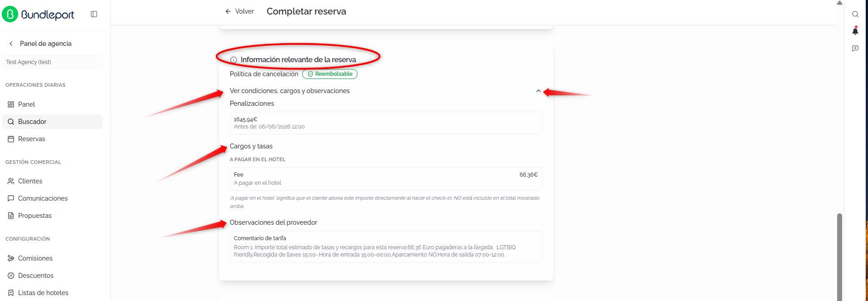This screenshot has width=868, height=301.
Task: Open Propuestas page
Action: tap(53, 216)
